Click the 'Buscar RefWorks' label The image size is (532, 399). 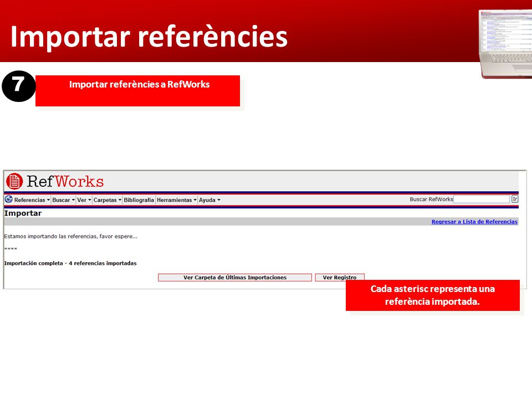tap(431, 199)
